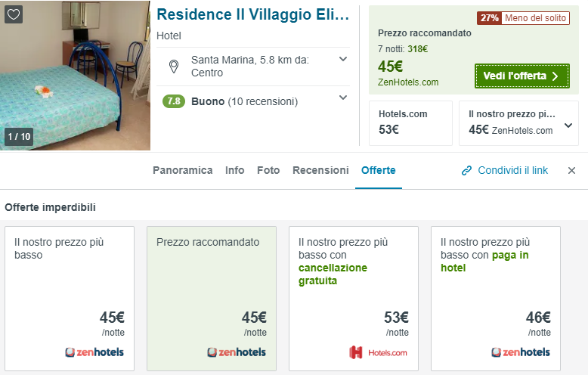Viewport: 588px width, 375px height.
Task: Switch to the Panoramica tab
Action: pos(182,171)
